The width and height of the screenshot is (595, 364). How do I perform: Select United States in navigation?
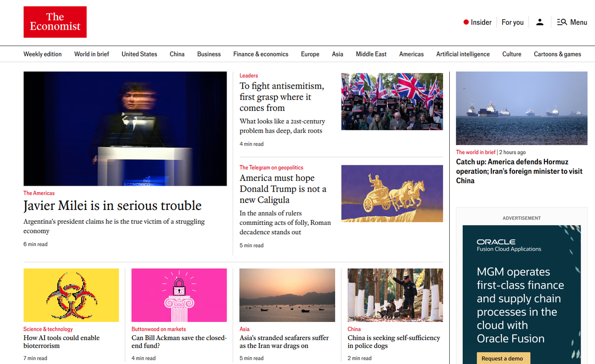pos(139,54)
